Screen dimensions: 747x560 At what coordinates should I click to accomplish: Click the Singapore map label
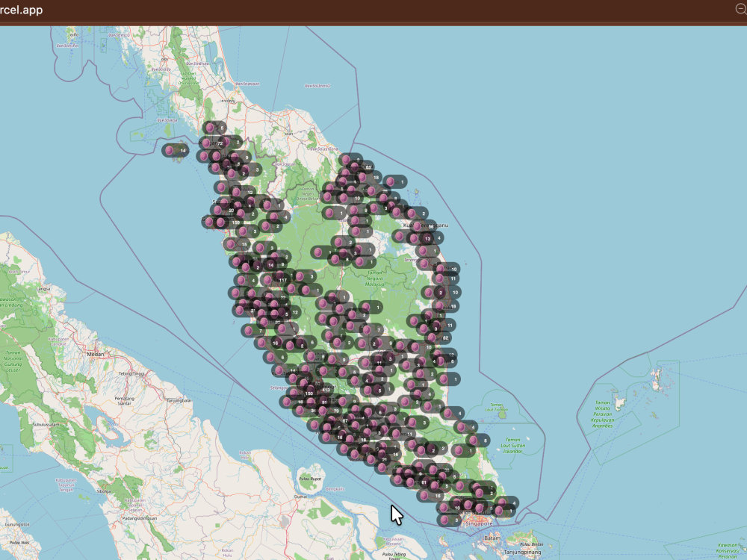pos(479,523)
